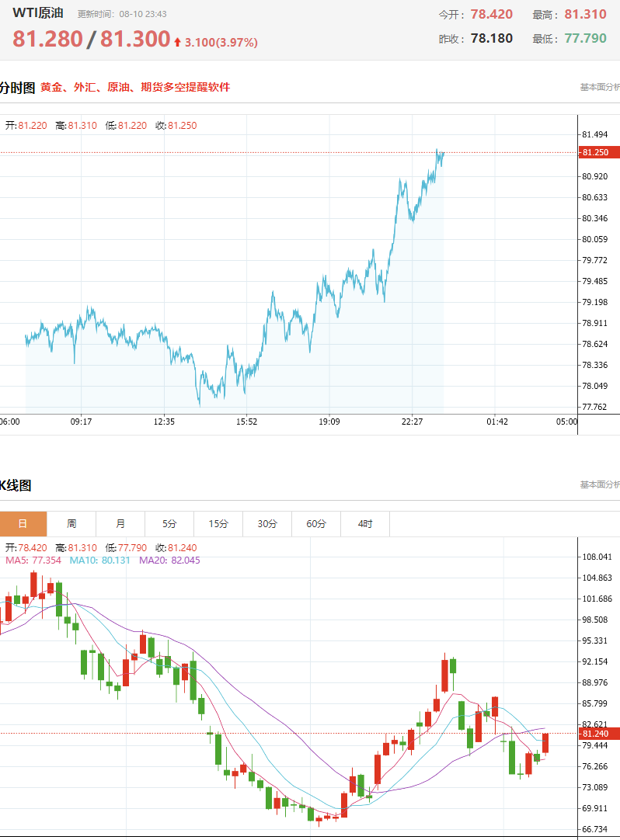Viewport: 620px width, 840px height.
Task: Click 基本面分析 link beside 分时图
Action: click(x=600, y=87)
